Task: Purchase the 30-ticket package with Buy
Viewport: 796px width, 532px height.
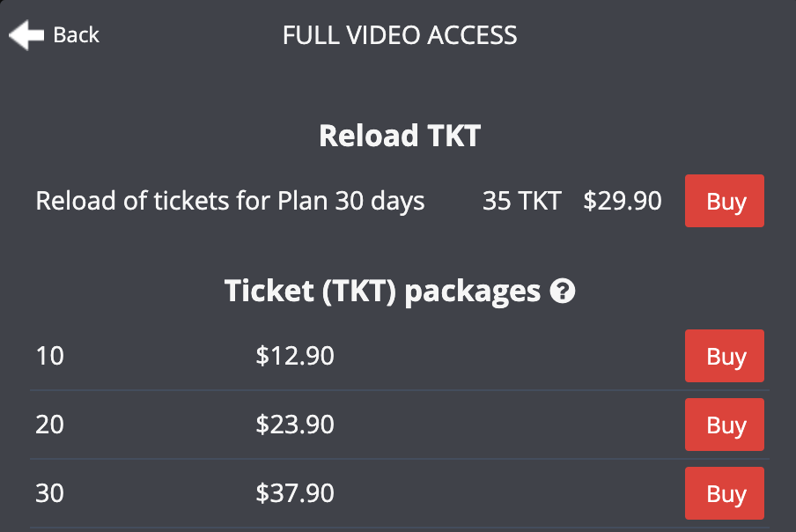Action: (x=725, y=493)
